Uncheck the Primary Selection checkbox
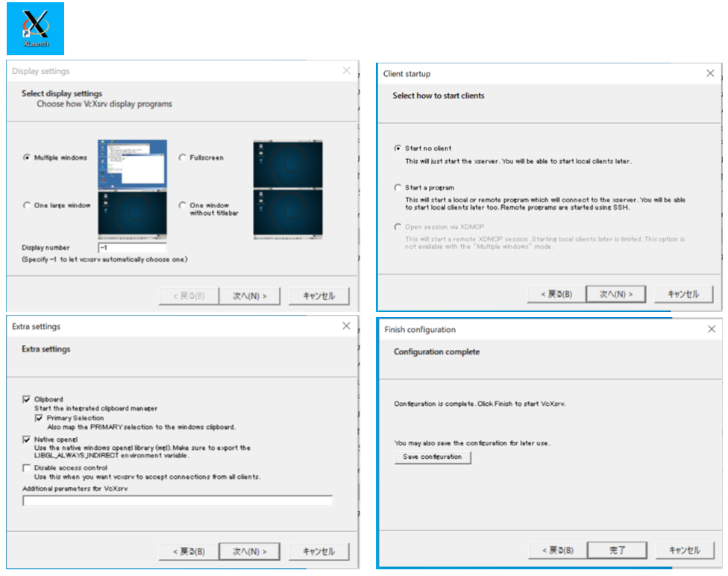 point(40,419)
